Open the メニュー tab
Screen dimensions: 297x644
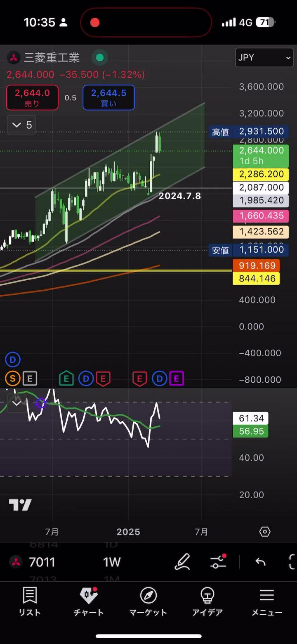(x=266, y=602)
